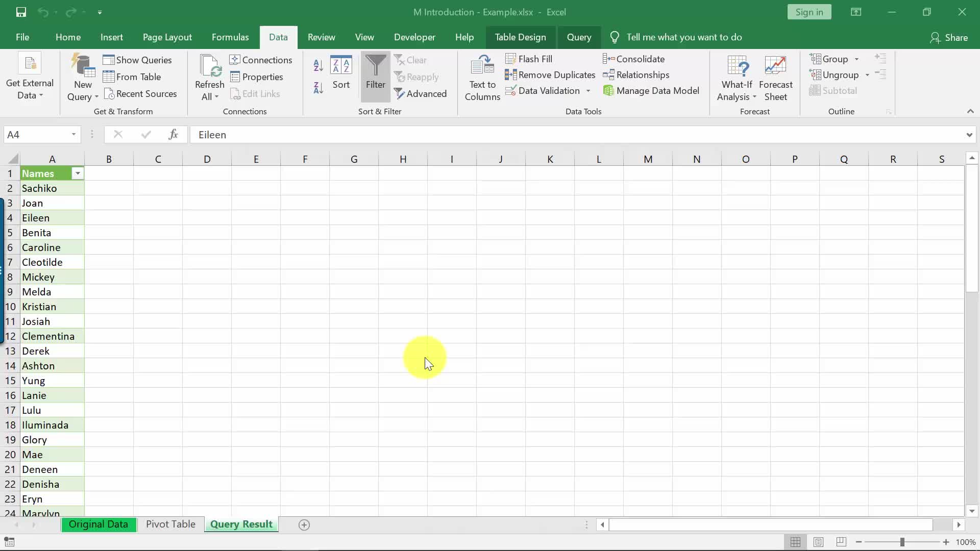Toggle the Filter button
The image size is (980, 551).
click(x=375, y=77)
